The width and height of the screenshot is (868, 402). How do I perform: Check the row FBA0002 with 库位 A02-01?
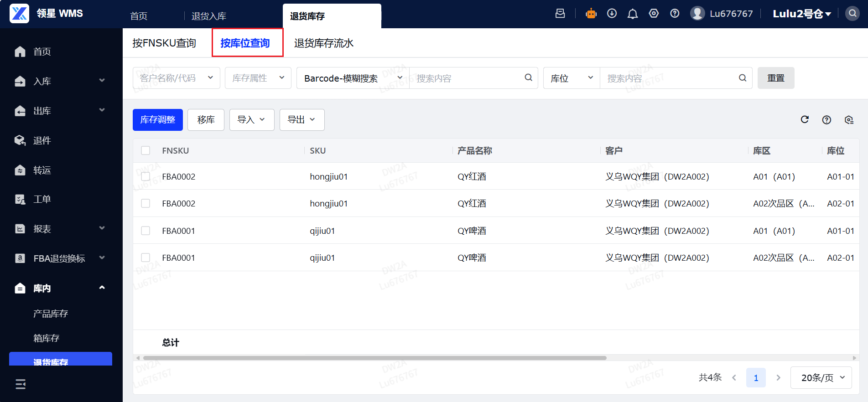(146, 203)
